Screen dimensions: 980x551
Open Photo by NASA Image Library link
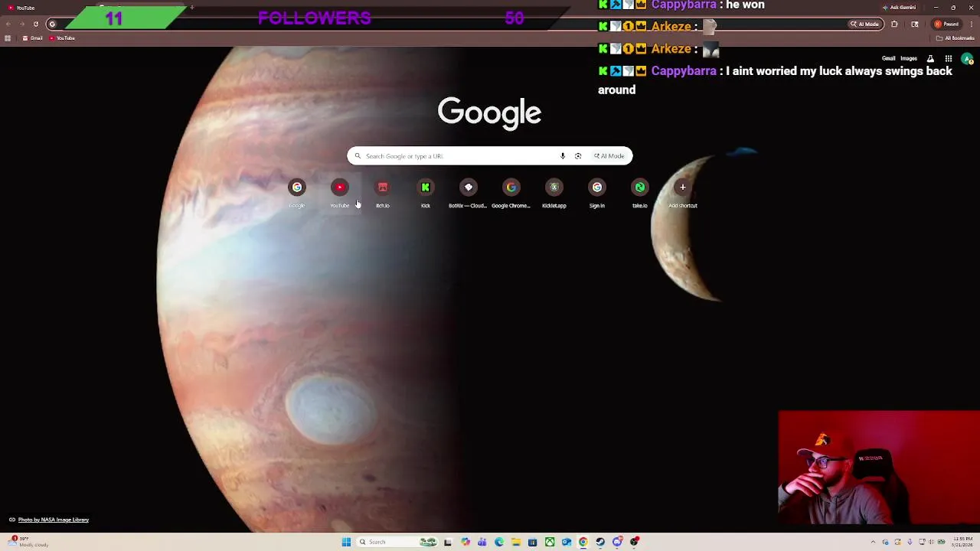point(54,520)
